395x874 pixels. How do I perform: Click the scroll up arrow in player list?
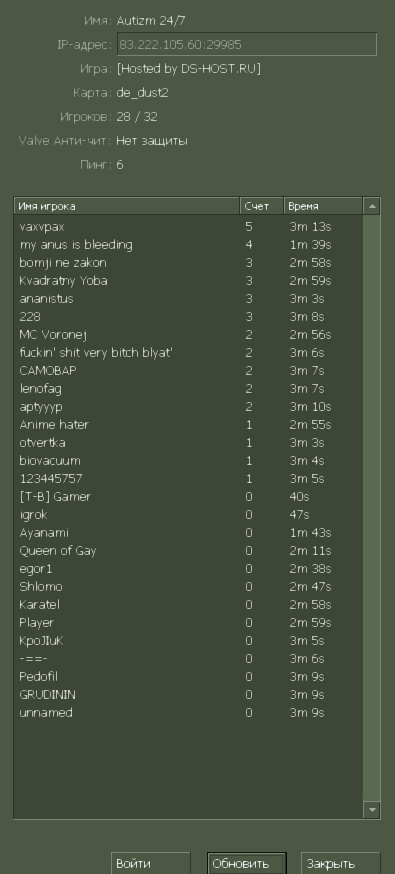(372, 206)
